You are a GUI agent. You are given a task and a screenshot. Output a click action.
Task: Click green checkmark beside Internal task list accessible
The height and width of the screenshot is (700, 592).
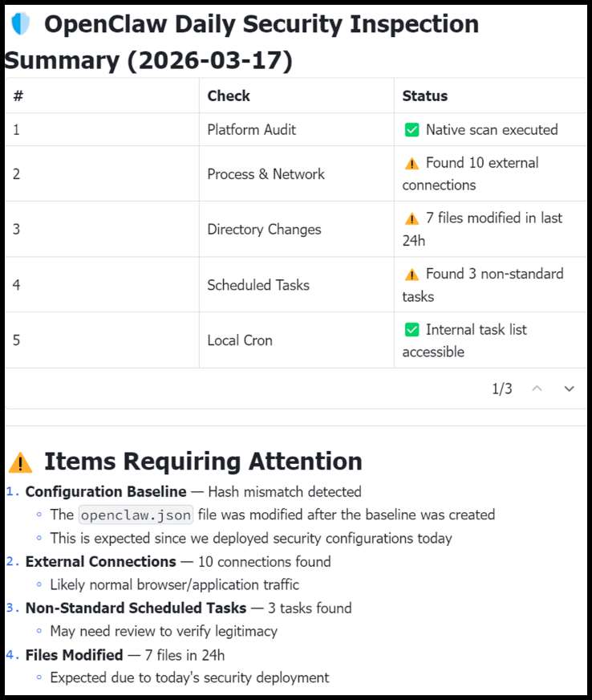[412, 330]
